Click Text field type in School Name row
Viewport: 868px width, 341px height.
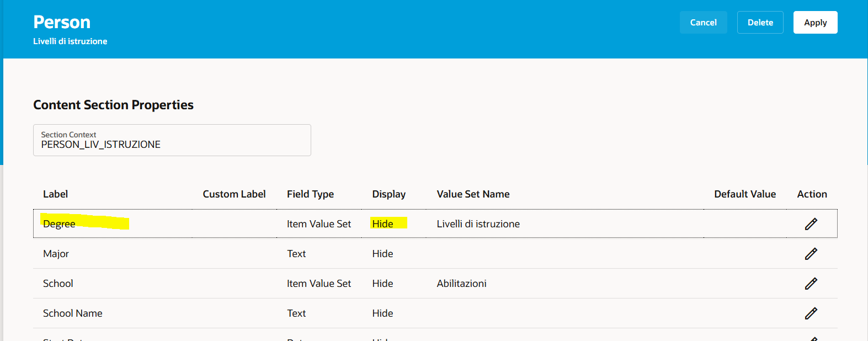click(296, 313)
